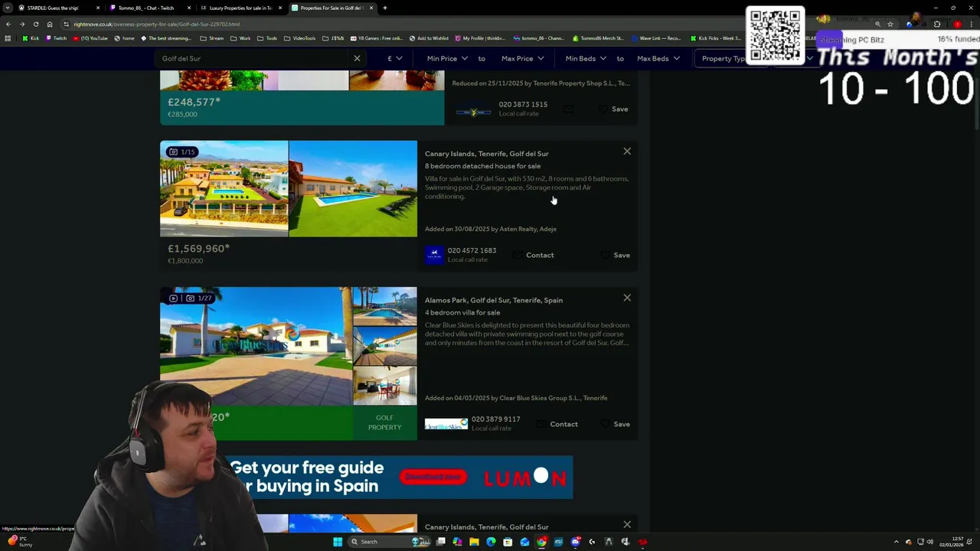The height and width of the screenshot is (551, 980).
Task: Open the VideoTools bookmarks folder
Action: tap(299, 38)
